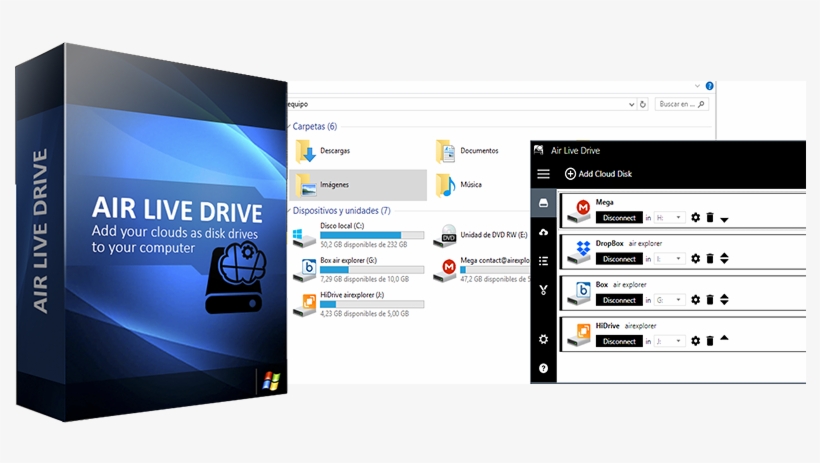The width and height of the screenshot is (820, 463).
Task: Select the Imágenes folder in Explorer
Action: tap(358, 185)
